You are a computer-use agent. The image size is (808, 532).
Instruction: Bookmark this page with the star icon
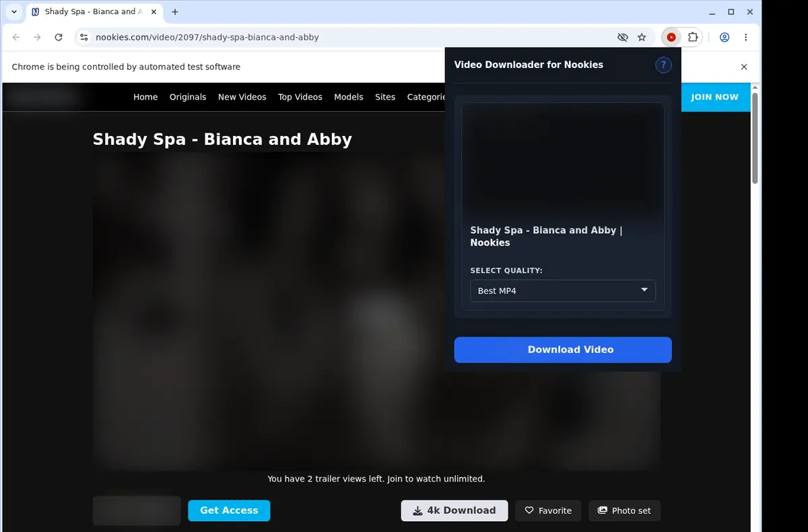[x=642, y=38]
